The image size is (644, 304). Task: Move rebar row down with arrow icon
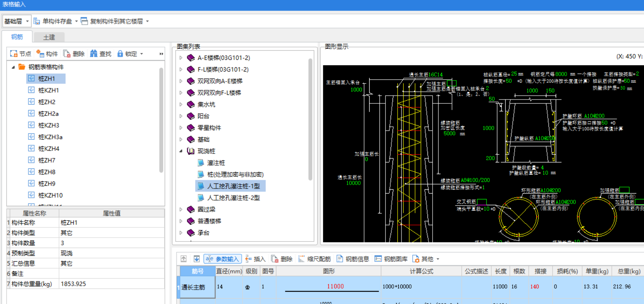197,259
